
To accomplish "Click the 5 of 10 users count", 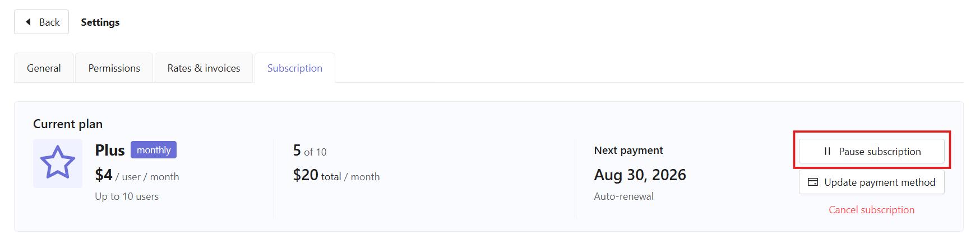I will point(309,151).
